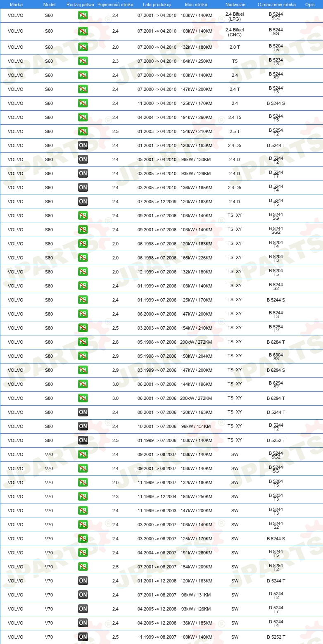Select the petrol icon in the S60 B 5234 T3 row
Screen dimensions: 323x644
(83, 61)
